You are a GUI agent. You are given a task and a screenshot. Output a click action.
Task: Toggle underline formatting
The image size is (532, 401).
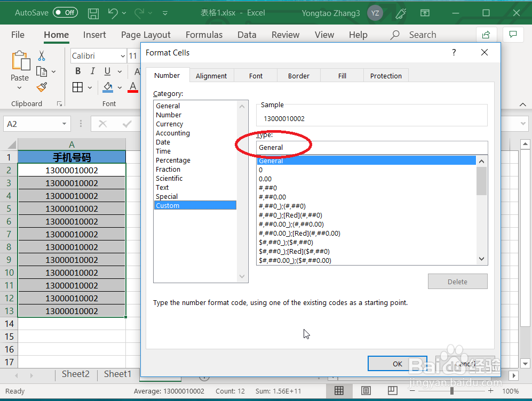[106, 70]
